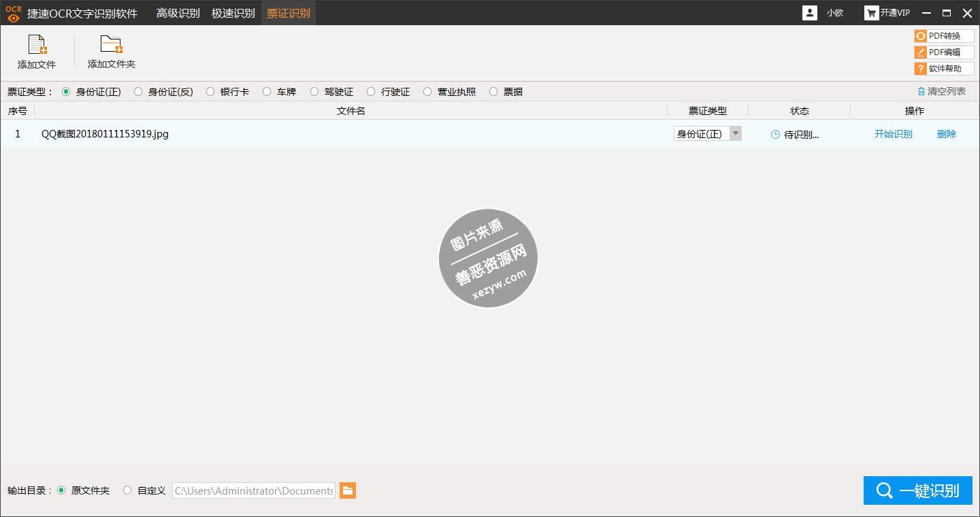Switch to the 票证识别 tab
This screenshot has width=980, height=517.
[x=289, y=13]
